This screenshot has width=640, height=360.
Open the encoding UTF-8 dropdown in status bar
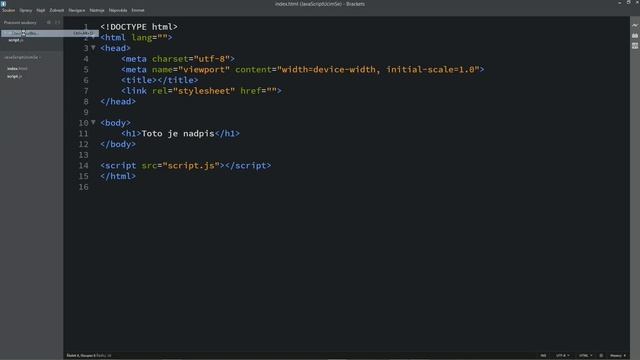point(562,356)
